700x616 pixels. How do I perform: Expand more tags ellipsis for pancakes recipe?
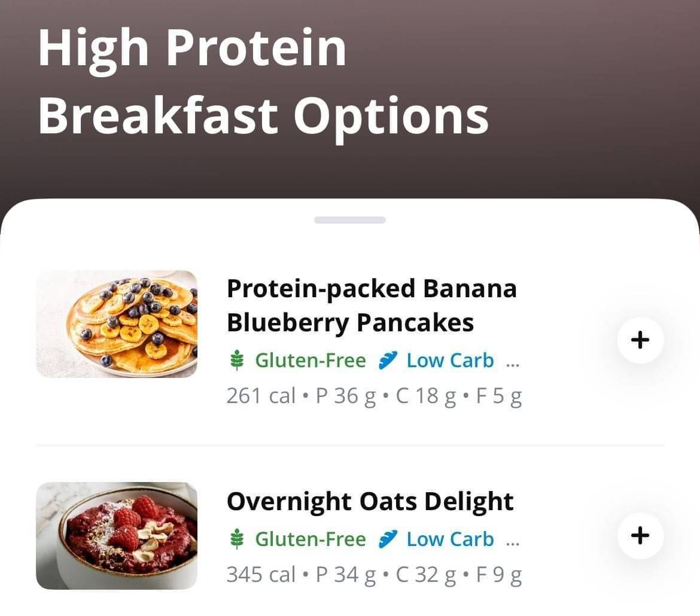[x=513, y=362]
